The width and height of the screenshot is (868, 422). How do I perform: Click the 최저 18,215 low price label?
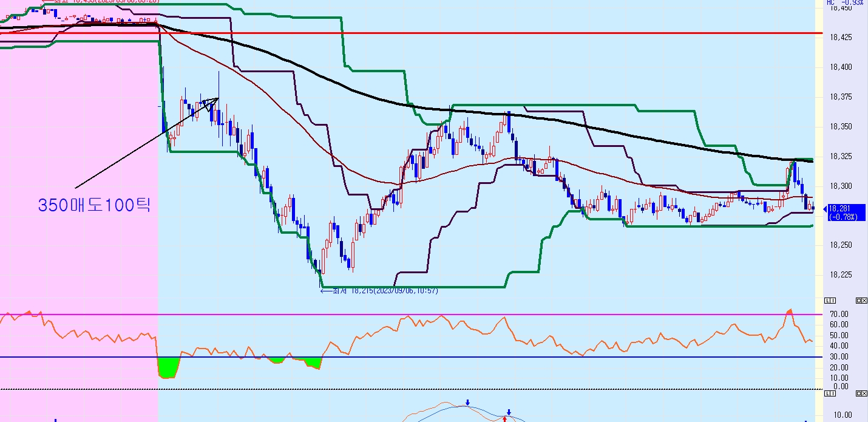pos(379,291)
